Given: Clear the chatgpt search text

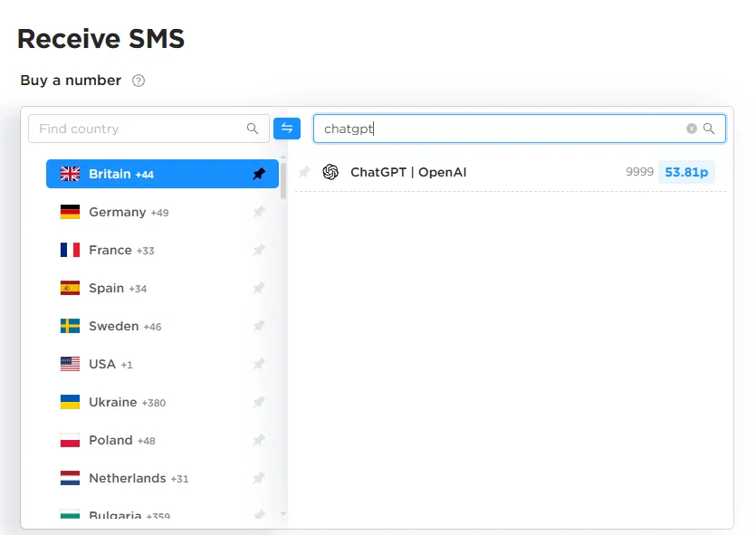Looking at the screenshot, I should tap(692, 129).
